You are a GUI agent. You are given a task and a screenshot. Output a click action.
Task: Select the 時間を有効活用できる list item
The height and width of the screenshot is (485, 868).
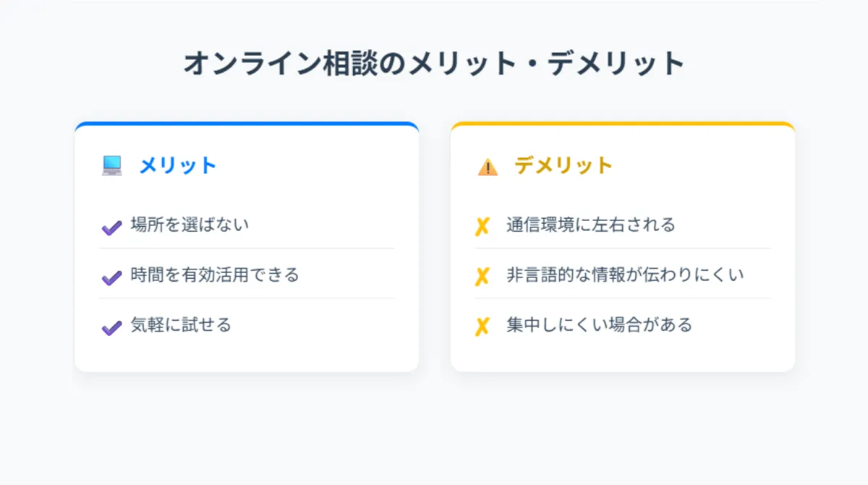(x=215, y=275)
